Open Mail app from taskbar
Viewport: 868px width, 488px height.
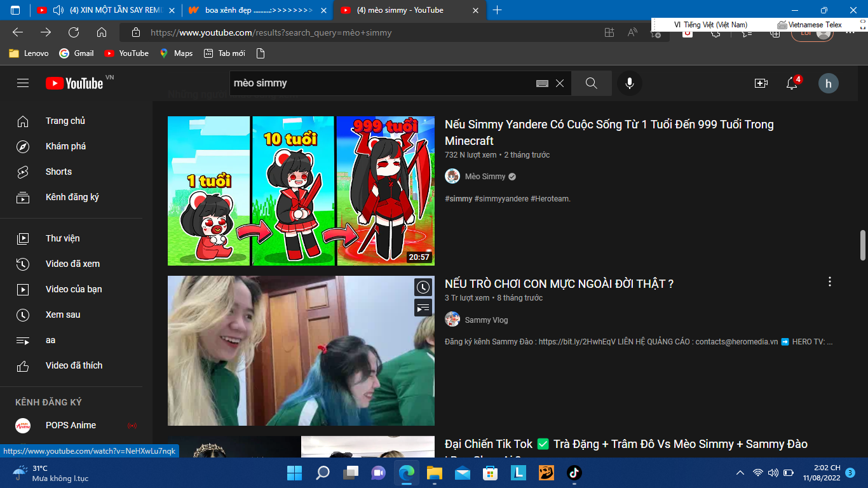click(462, 473)
